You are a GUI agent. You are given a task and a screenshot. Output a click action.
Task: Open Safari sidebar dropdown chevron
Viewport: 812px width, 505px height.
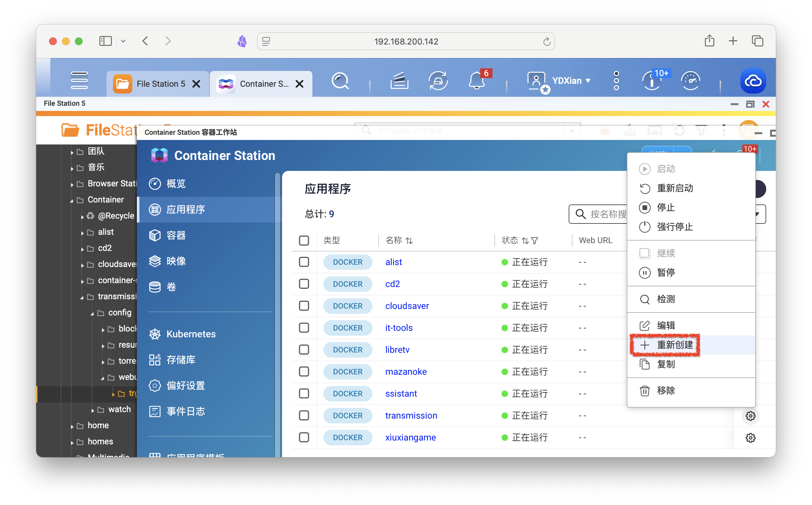[123, 41]
